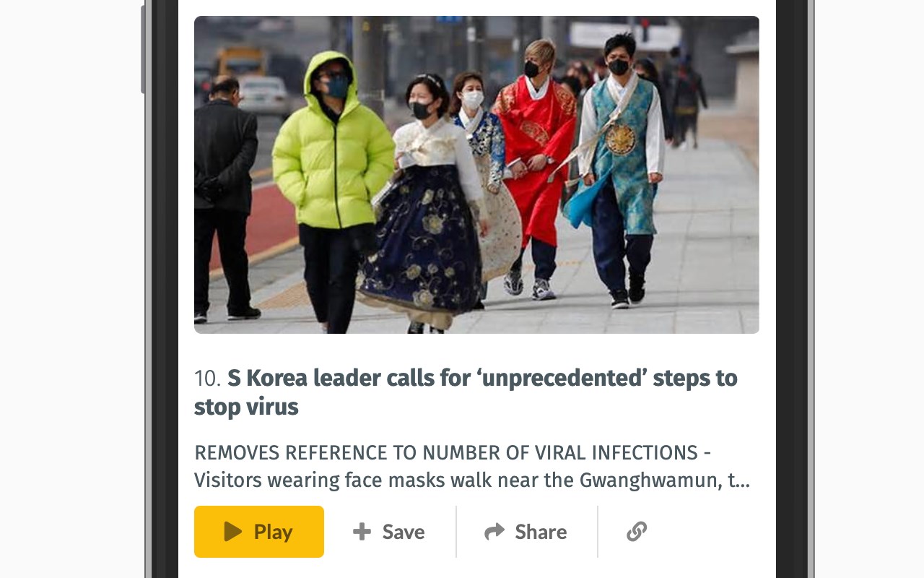Image resolution: width=924 pixels, height=578 pixels.
Task: Tap the curved share arrow icon
Action: pyautogui.click(x=494, y=532)
